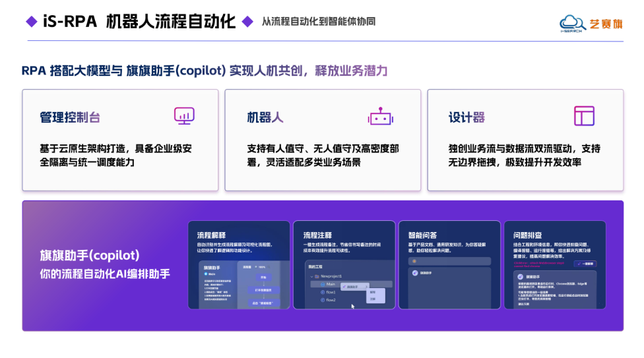
Task: Click the 设计器 card heading
Action: [x=467, y=117]
